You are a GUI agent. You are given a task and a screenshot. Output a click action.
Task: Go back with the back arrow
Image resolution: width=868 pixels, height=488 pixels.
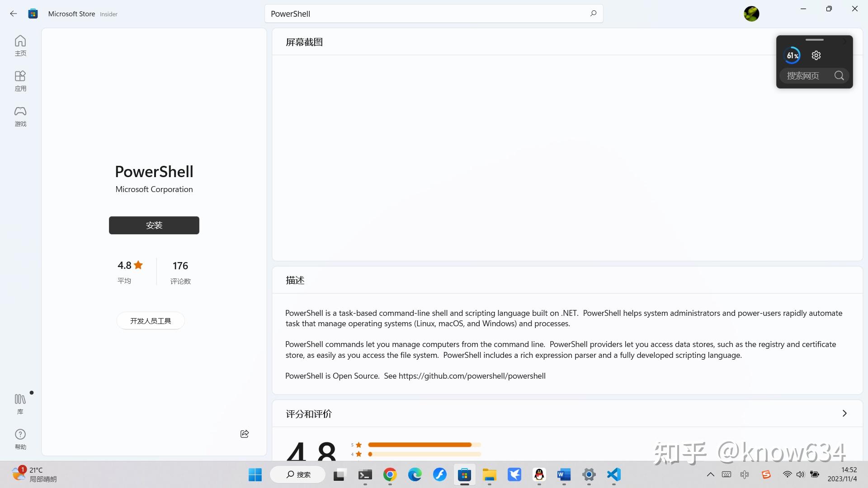[14, 14]
